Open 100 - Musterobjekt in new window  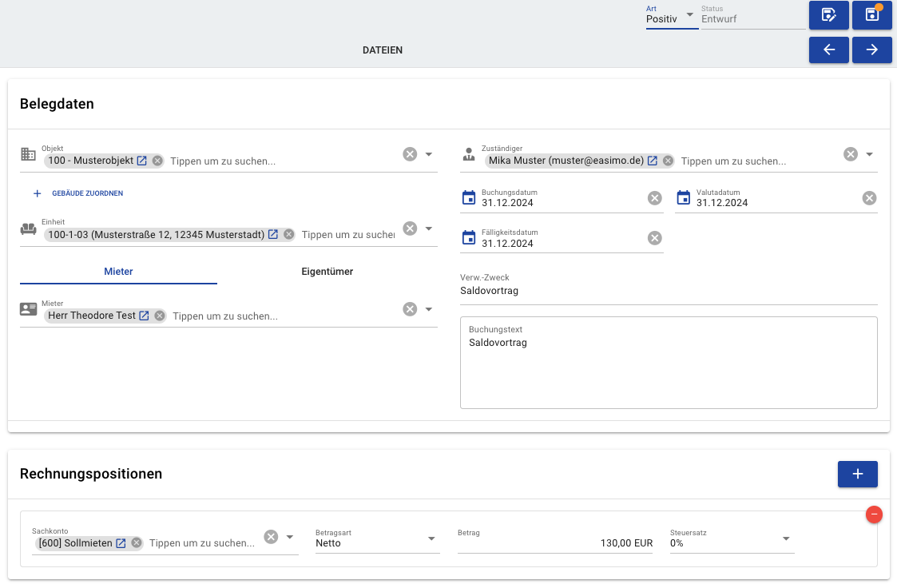pos(142,161)
